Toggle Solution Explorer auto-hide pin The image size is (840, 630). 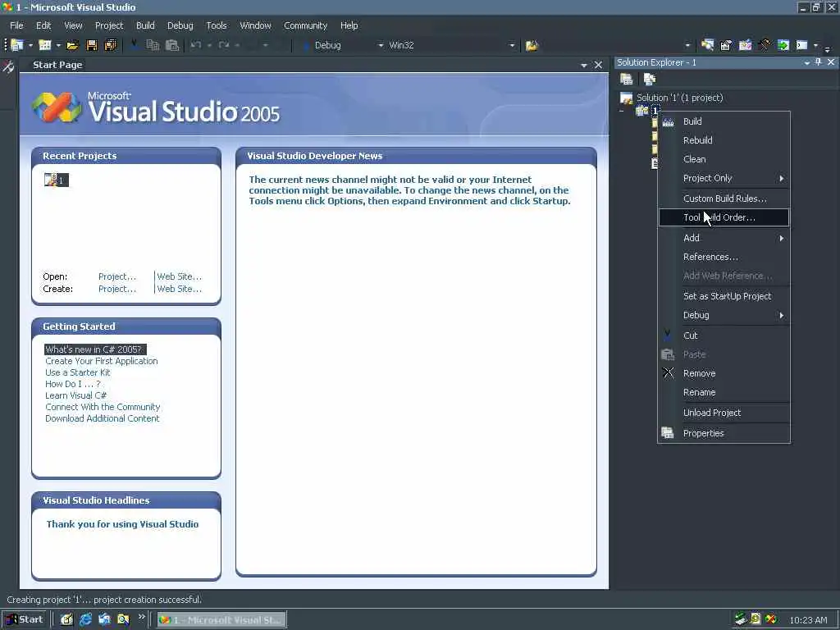click(818, 62)
